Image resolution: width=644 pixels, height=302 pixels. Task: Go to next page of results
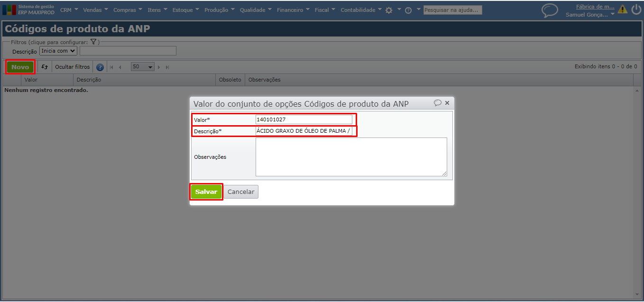tap(159, 67)
